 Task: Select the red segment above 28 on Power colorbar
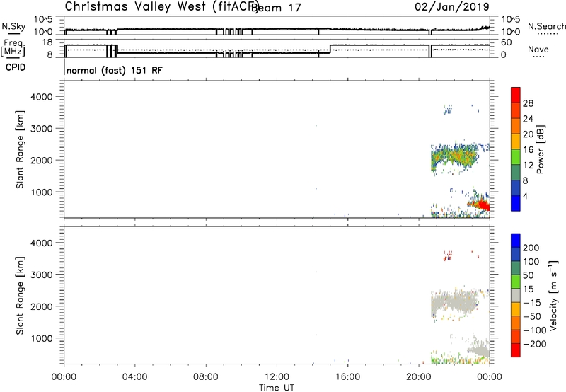(516, 96)
